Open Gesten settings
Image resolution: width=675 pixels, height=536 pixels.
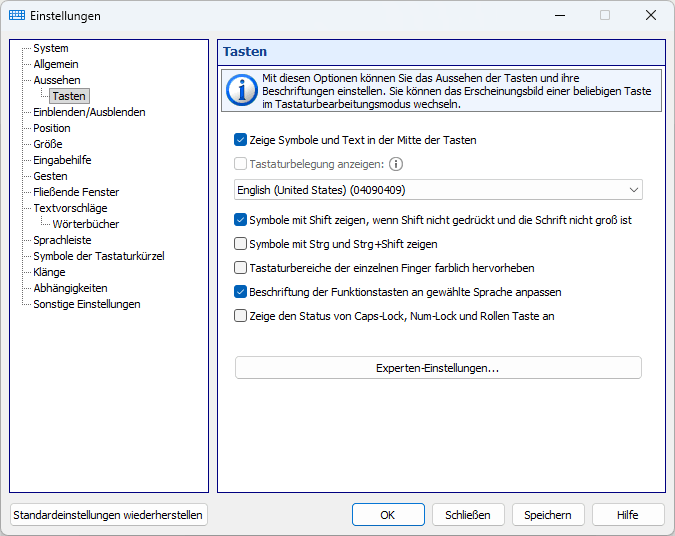click(50, 176)
